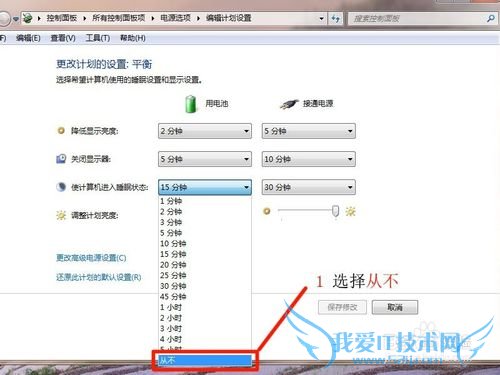Choose 从不 in the sleep list

click(x=205, y=360)
